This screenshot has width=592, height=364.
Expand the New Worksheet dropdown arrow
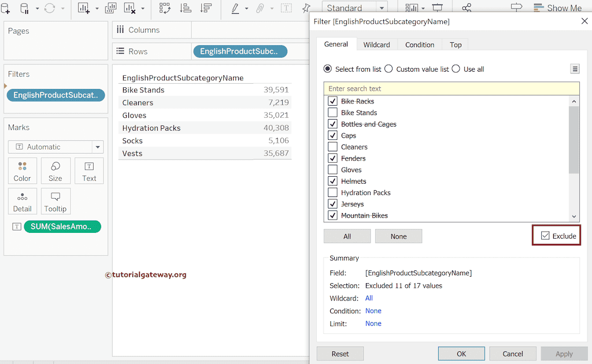click(97, 8)
